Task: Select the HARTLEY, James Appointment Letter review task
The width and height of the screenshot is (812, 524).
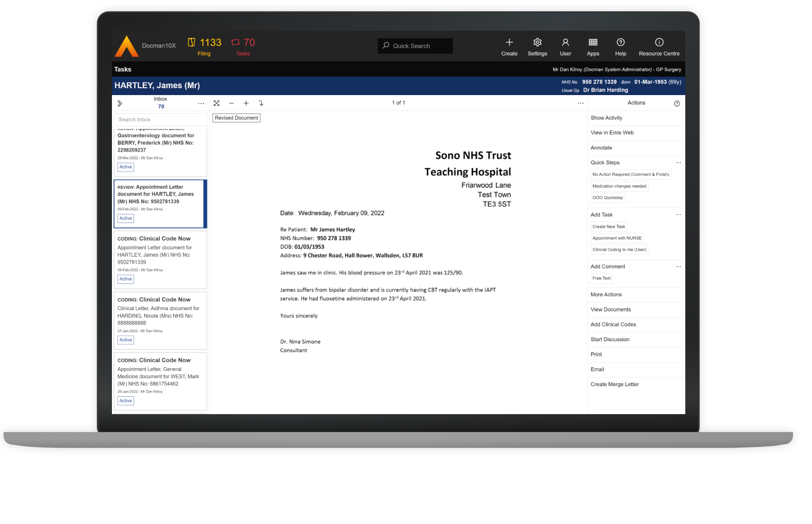Action: point(160,204)
